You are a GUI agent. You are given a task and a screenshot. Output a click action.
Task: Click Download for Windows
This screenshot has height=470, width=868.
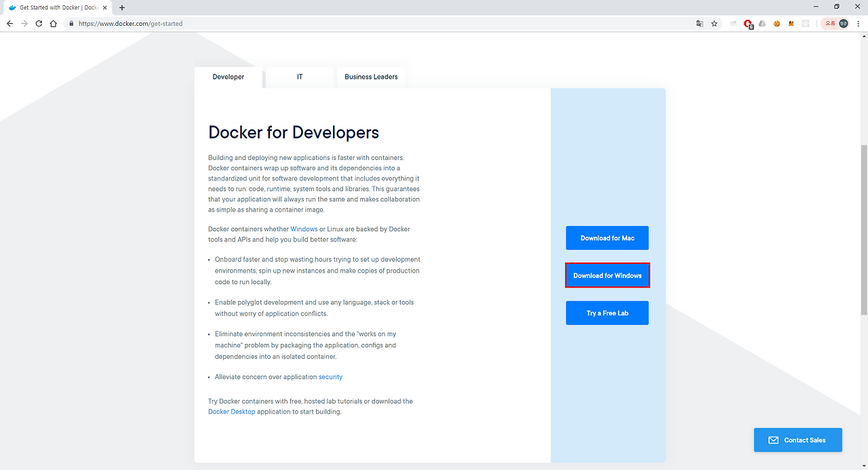[x=607, y=275]
